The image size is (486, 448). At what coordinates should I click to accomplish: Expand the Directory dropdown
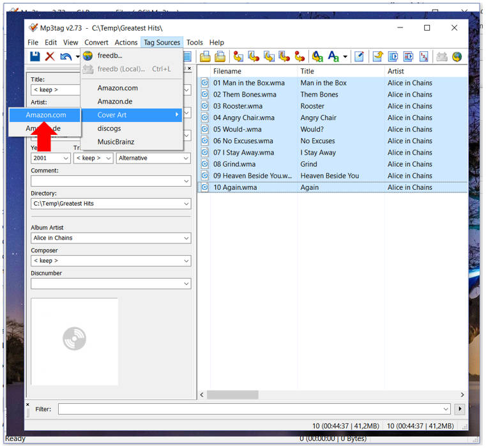coord(186,204)
